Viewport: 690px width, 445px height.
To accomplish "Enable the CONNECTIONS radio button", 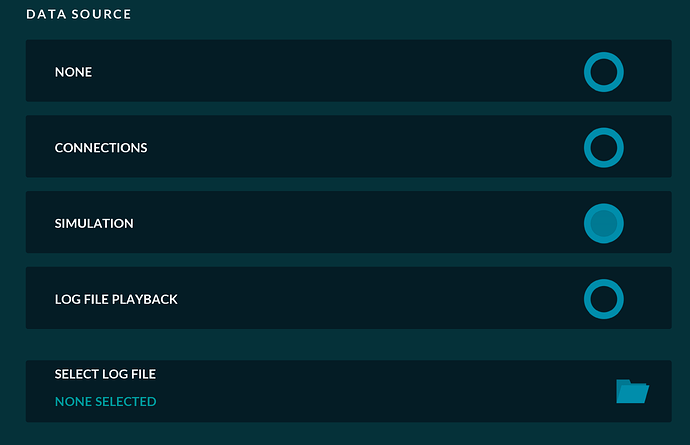I will [603, 148].
